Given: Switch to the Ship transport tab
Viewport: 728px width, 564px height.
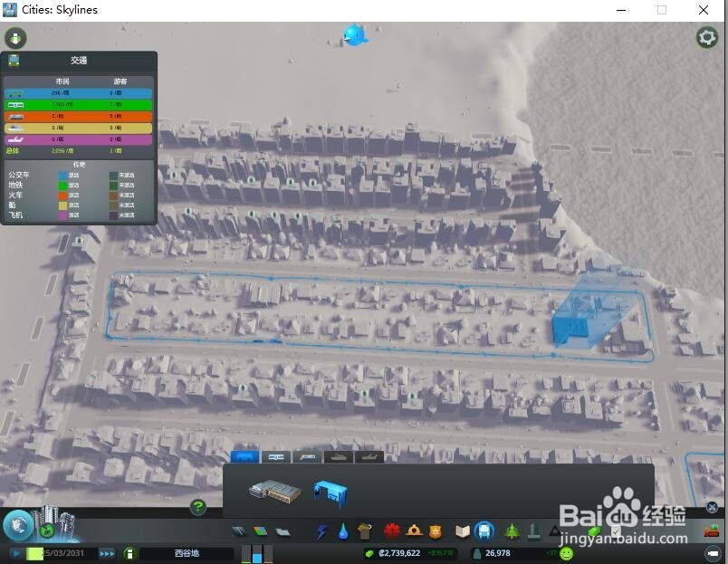Looking at the screenshot, I should tap(338, 457).
